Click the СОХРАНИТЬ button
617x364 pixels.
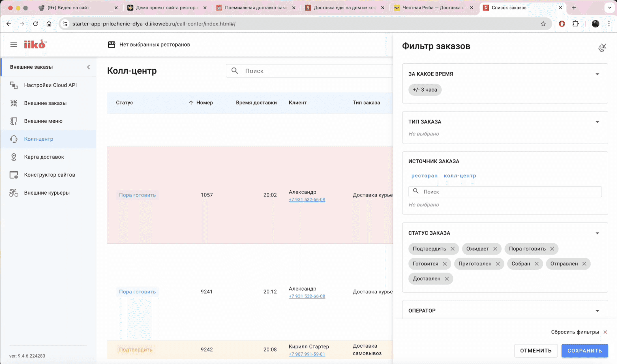585,351
